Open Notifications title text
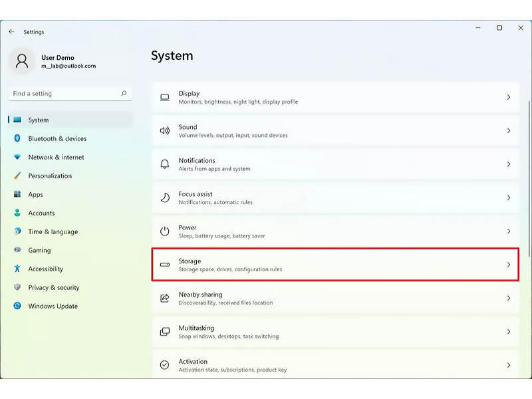Screen dimensions: 532x399 (x=197, y=160)
